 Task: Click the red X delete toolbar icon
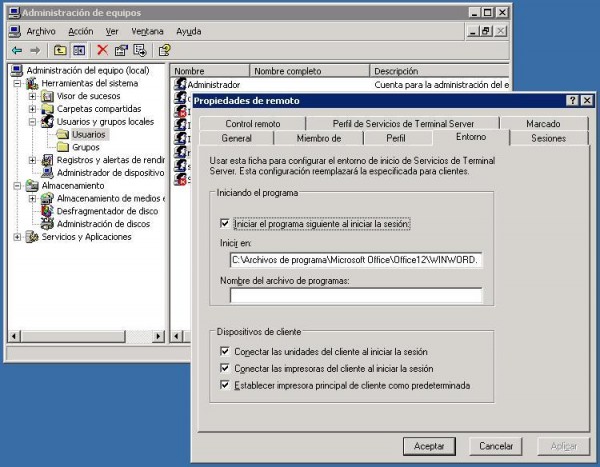pos(102,50)
